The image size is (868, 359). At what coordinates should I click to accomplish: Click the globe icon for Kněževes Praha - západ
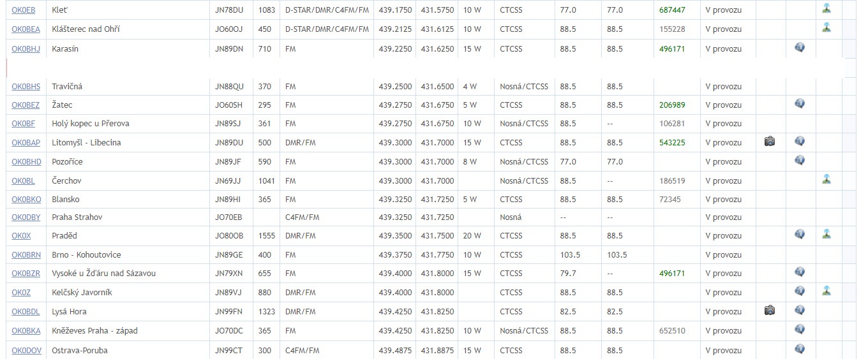coord(800,330)
